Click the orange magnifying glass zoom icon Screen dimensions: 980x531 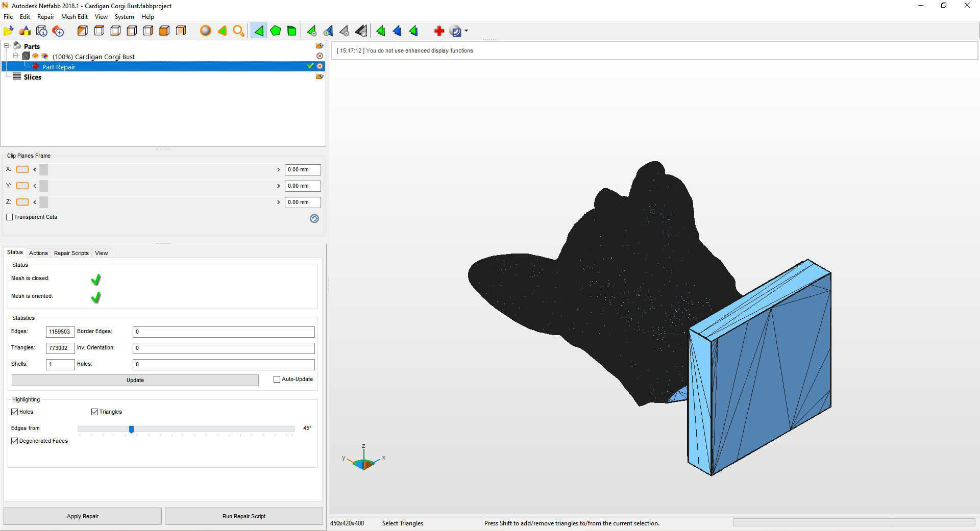coord(238,31)
